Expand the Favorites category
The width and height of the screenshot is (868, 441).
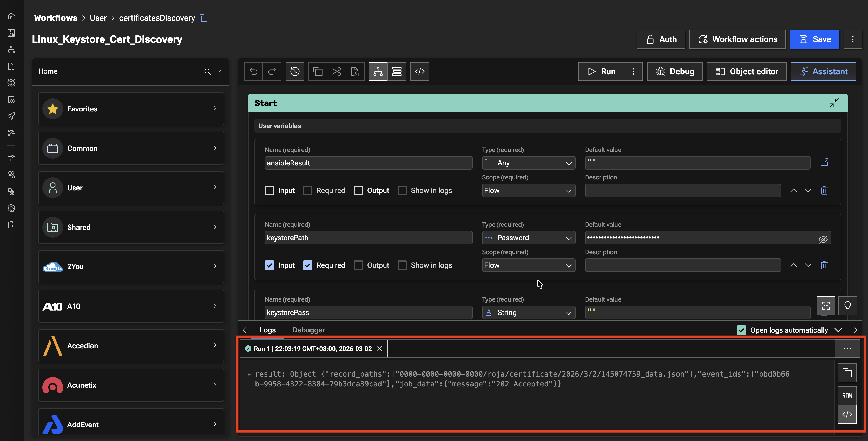coord(131,109)
